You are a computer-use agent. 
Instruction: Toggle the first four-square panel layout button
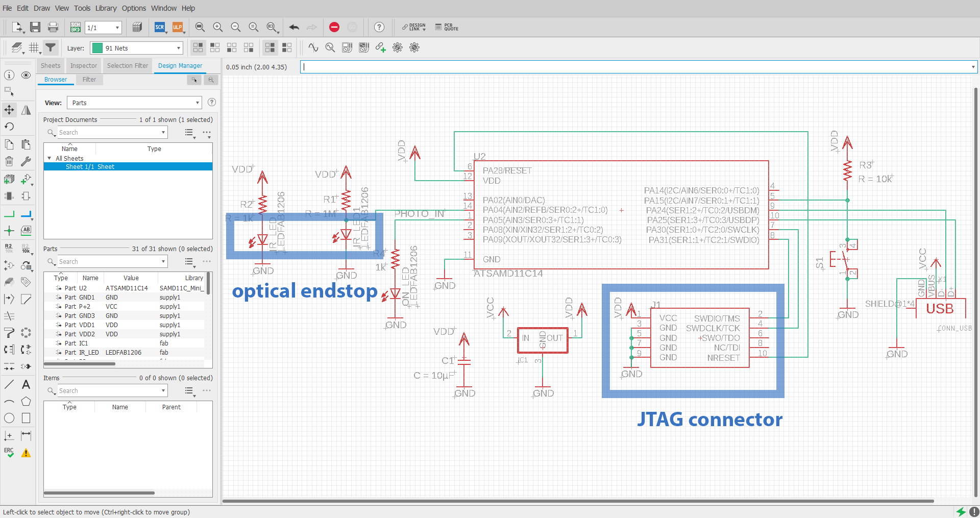tap(198, 47)
